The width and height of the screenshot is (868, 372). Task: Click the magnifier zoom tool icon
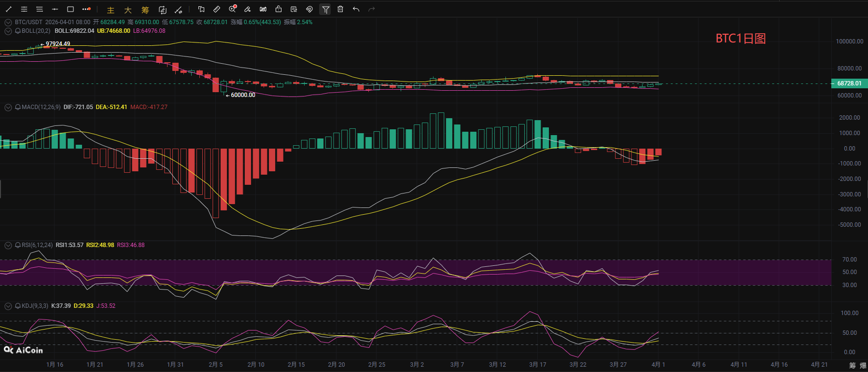232,9
